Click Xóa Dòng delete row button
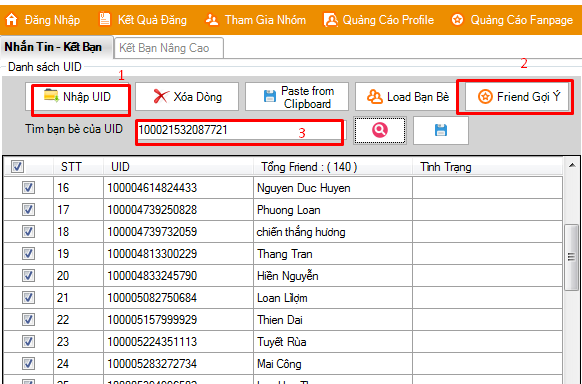 [187, 97]
